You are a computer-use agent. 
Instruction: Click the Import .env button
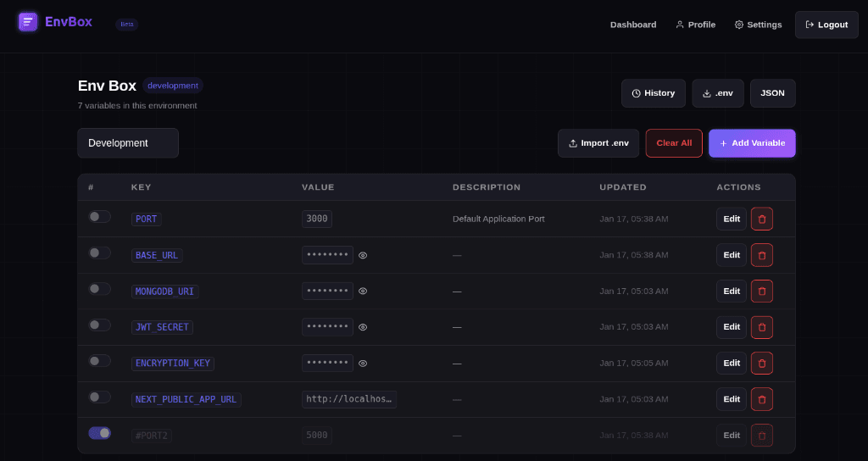(598, 143)
